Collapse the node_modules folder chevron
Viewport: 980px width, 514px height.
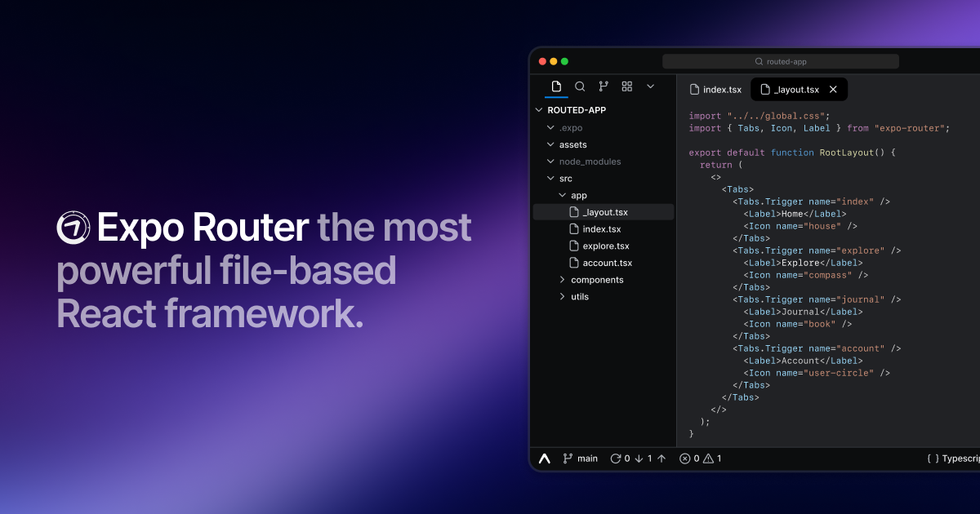pos(550,162)
